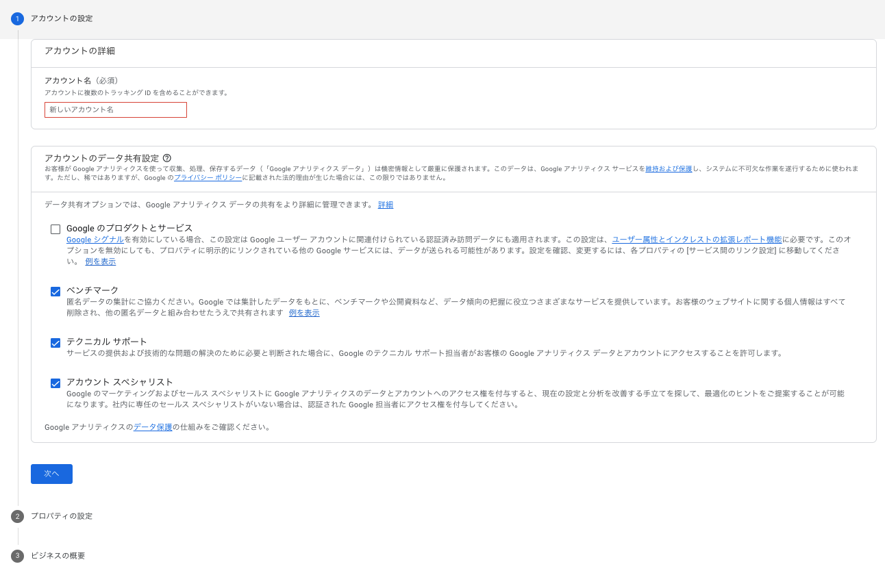This screenshot has height=588, width=885.
Task: Click the step 1 アカウントの設定 indicator
Action: [17, 19]
